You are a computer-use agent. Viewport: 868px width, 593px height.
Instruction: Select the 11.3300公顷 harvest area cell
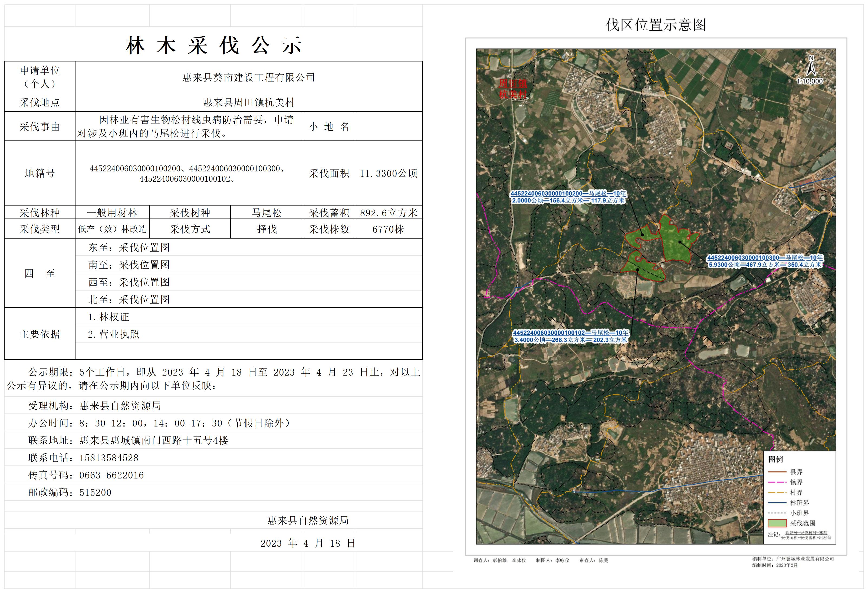tap(389, 173)
